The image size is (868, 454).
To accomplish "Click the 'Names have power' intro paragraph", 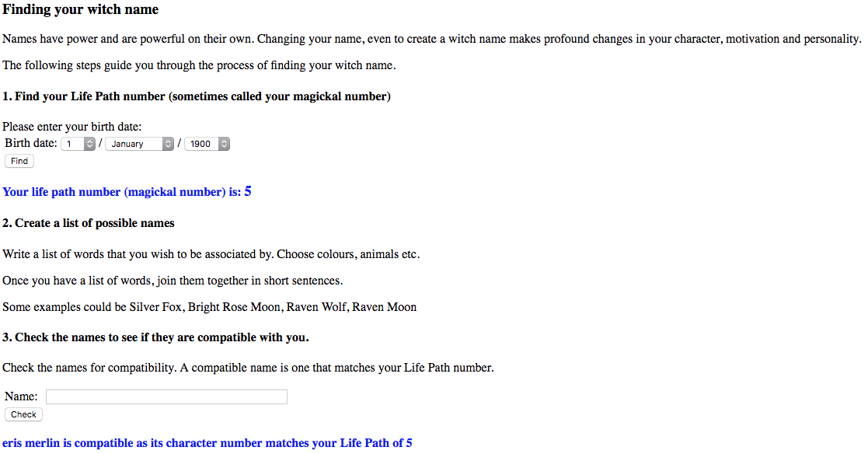I will coord(432,40).
